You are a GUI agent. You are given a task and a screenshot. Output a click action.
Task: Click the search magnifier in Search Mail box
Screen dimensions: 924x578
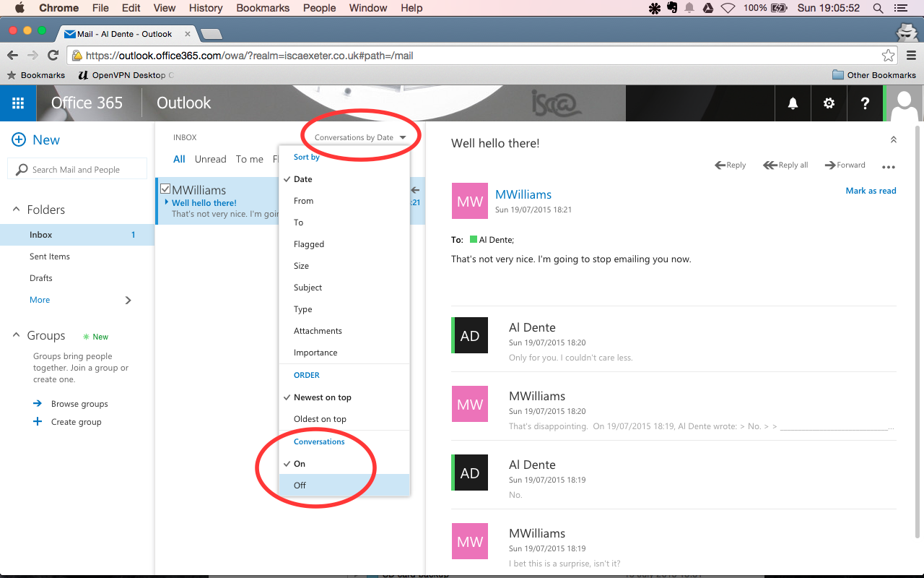[x=22, y=169]
